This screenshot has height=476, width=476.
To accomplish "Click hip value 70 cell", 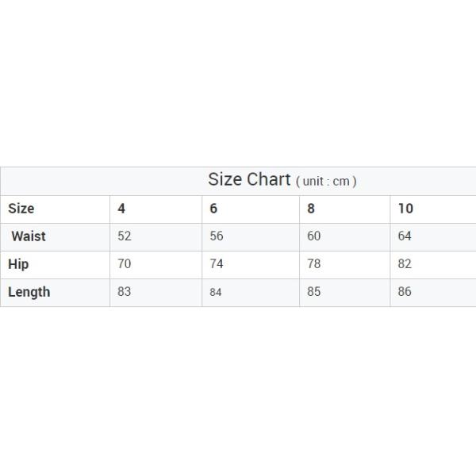I will pyautogui.click(x=124, y=264).
